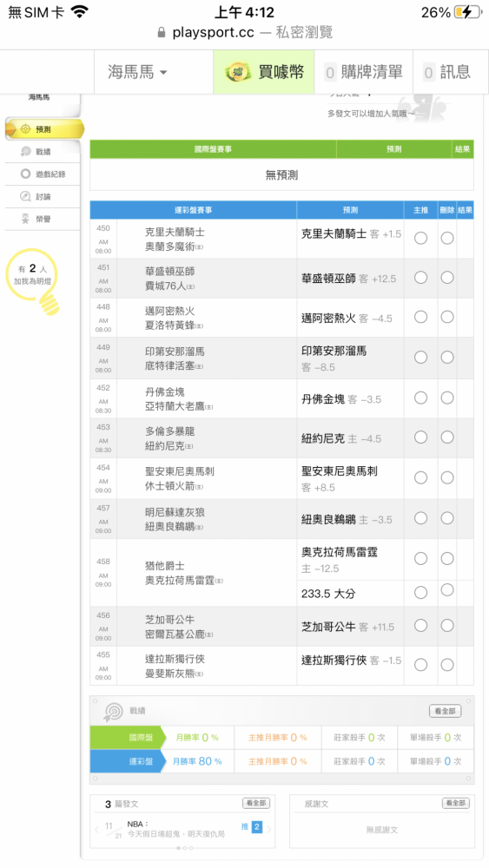Select 預測 in the sidebar
This screenshot has height=868, width=489.
click(43, 129)
